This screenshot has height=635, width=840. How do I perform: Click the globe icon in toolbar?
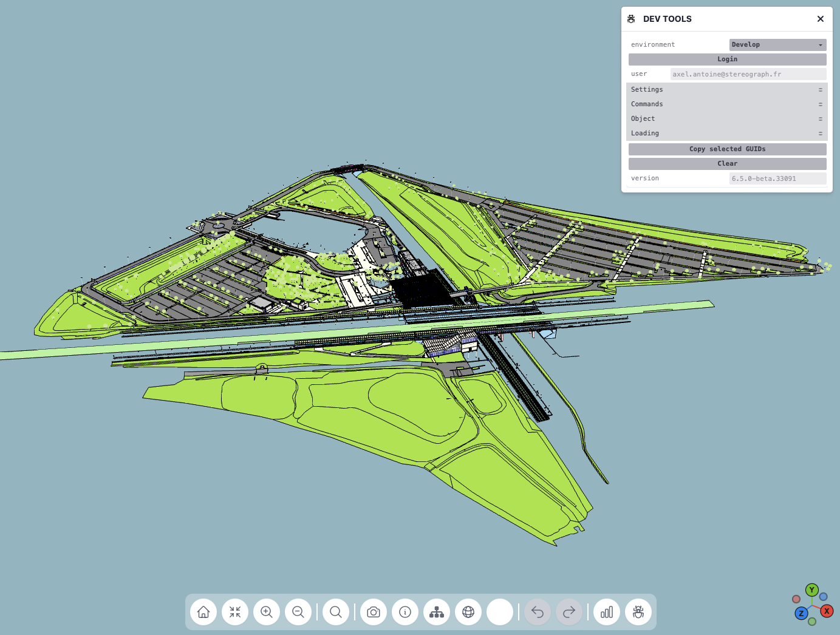tap(468, 612)
